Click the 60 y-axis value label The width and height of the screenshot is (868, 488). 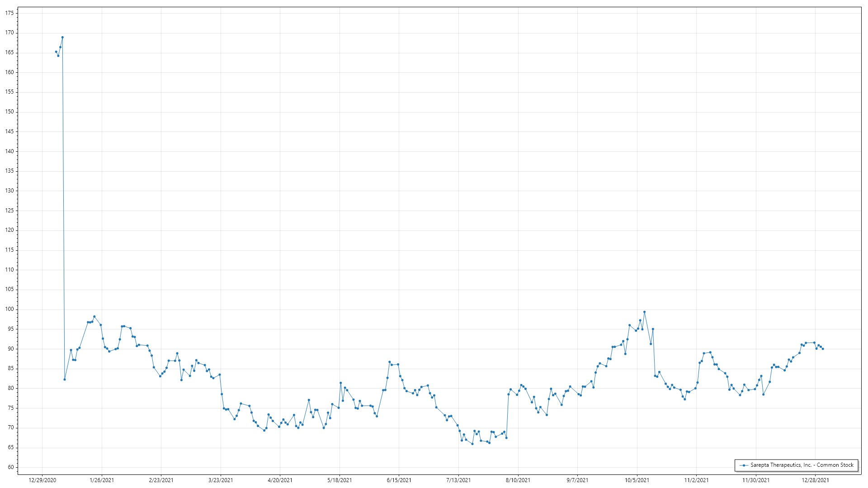pyautogui.click(x=11, y=467)
